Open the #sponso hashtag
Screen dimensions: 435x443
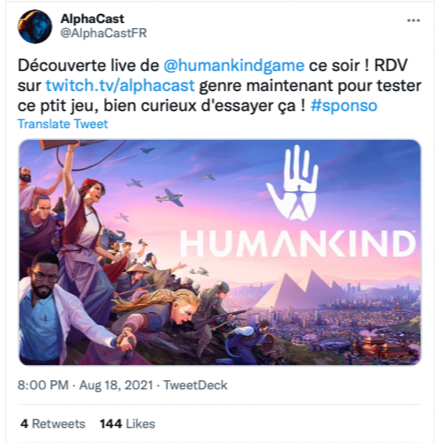pos(344,106)
